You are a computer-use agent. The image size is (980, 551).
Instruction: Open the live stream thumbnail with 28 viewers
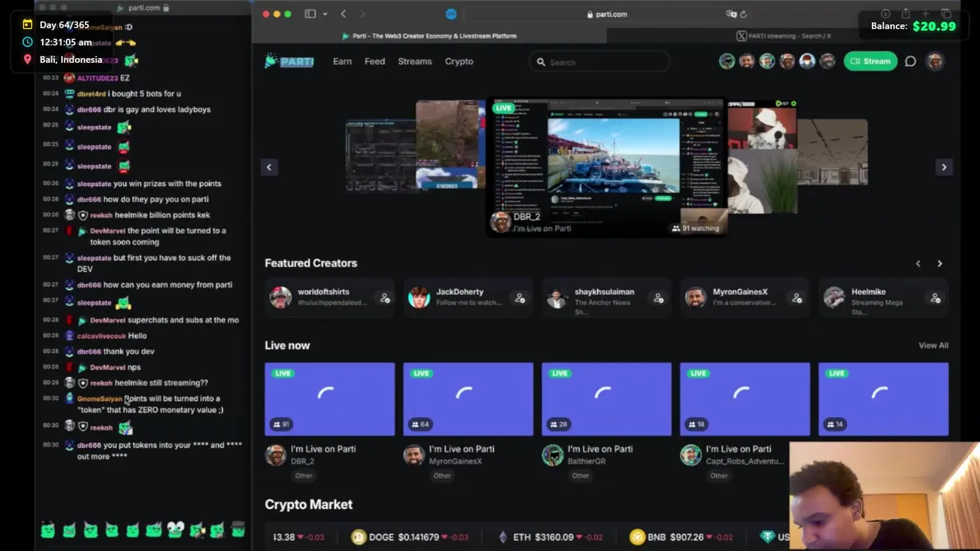click(x=606, y=399)
